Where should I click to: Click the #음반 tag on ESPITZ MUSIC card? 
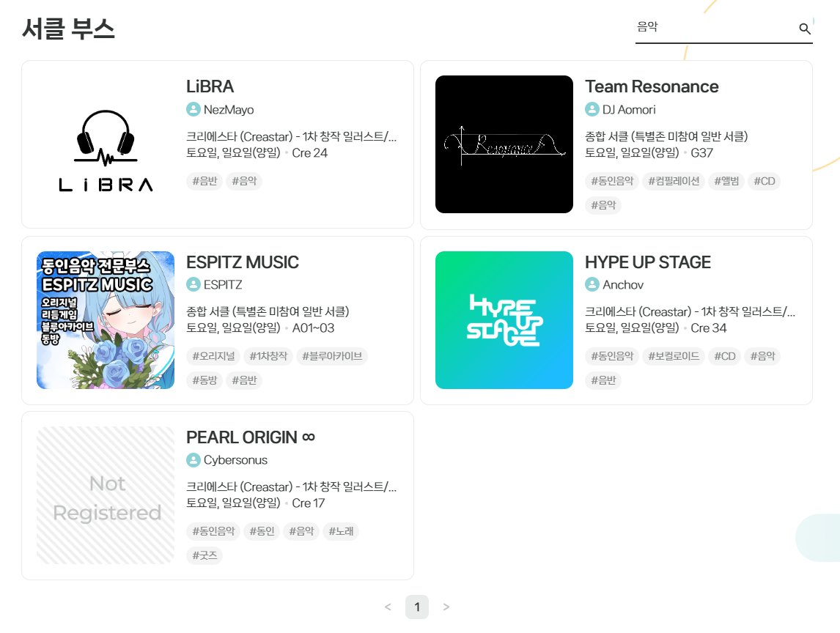tap(244, 380)
